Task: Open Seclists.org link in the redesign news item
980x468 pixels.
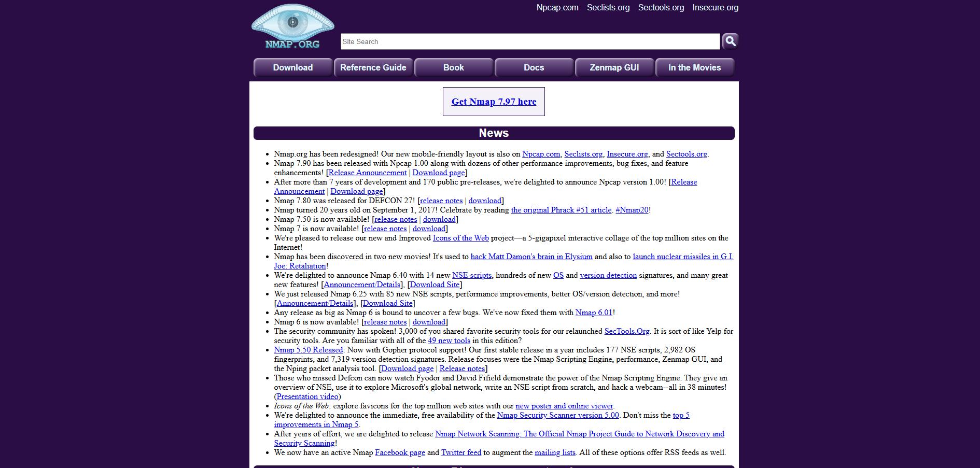Action: point(583,154)
